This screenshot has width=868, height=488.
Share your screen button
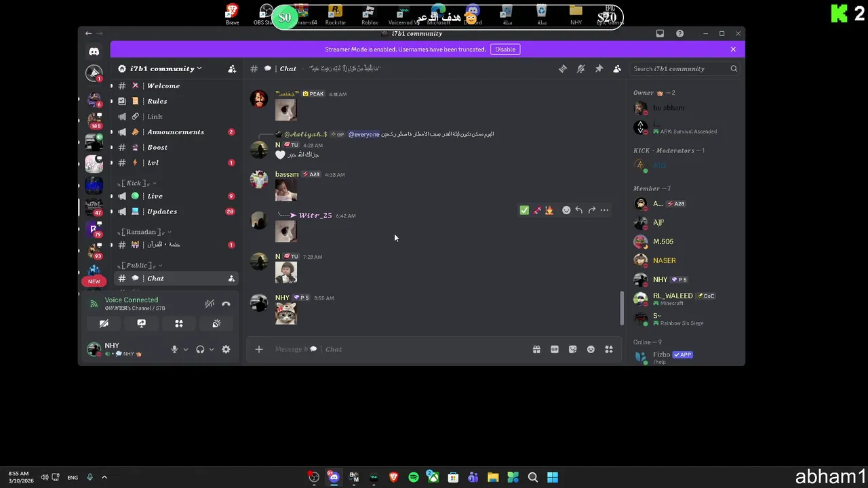pos(141,324)
